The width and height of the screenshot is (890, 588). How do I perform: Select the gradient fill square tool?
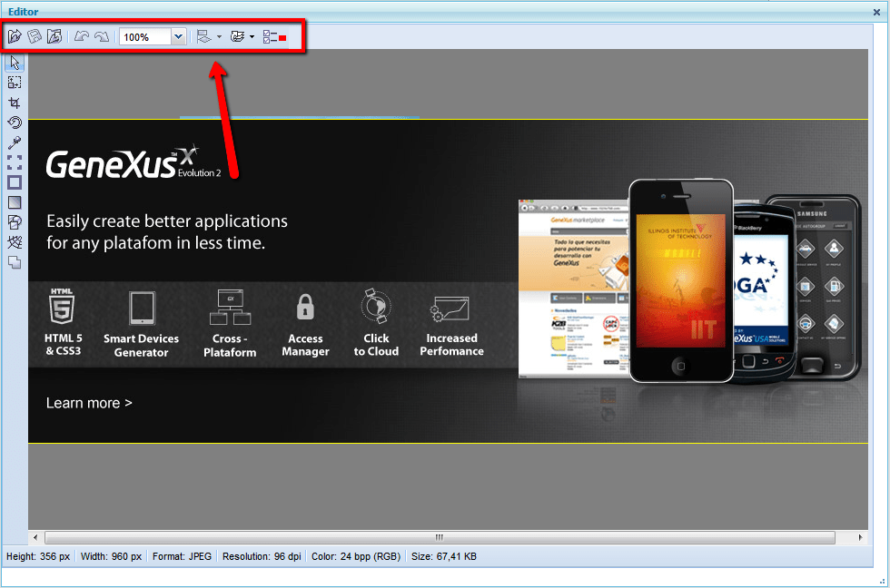[x=15, y=202]
